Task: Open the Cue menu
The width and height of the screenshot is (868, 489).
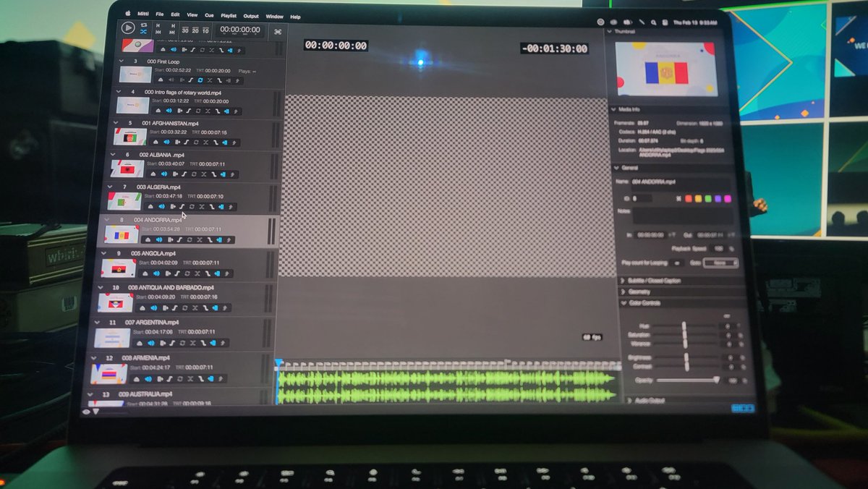Action: (209, 15)
